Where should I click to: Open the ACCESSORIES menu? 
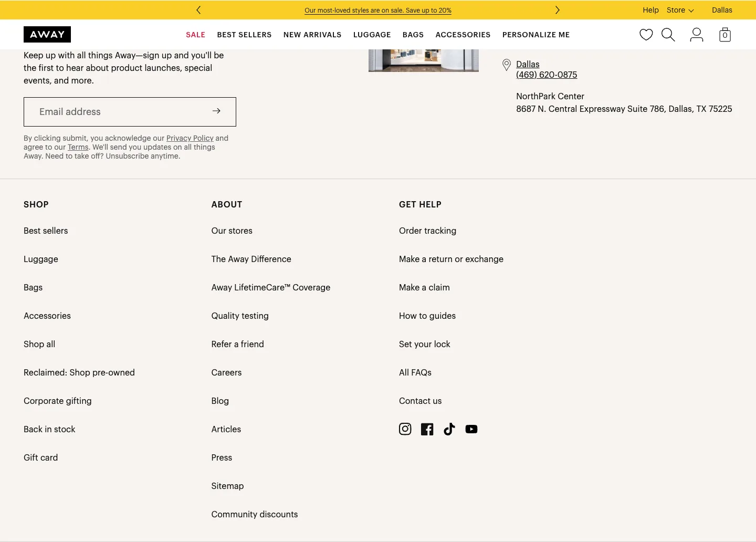[x=463, y=35]
